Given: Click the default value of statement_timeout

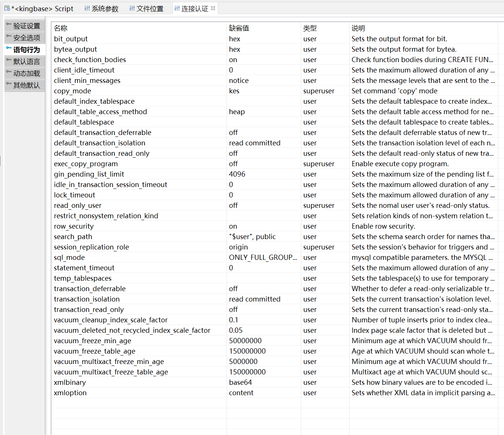Looking at the screenshot, I should tap(231, 268).
